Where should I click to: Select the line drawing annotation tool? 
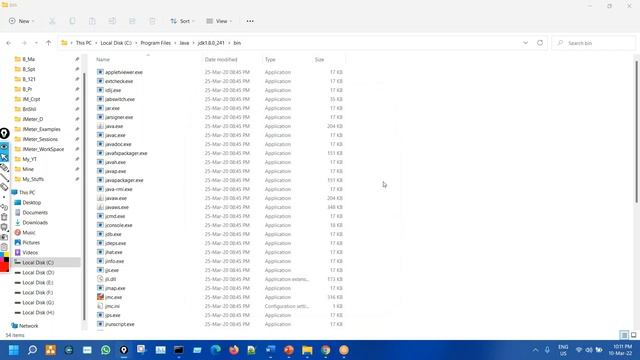click(4, 177)
